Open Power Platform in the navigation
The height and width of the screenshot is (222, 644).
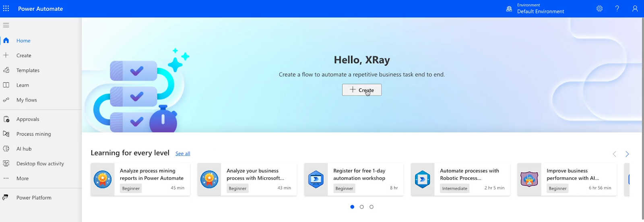coord(34,198)
